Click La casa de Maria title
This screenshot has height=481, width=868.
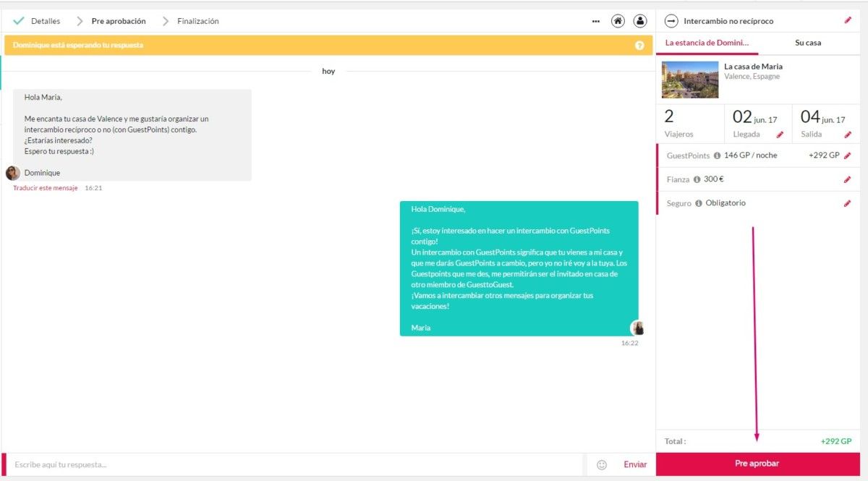tap(753, 67)
